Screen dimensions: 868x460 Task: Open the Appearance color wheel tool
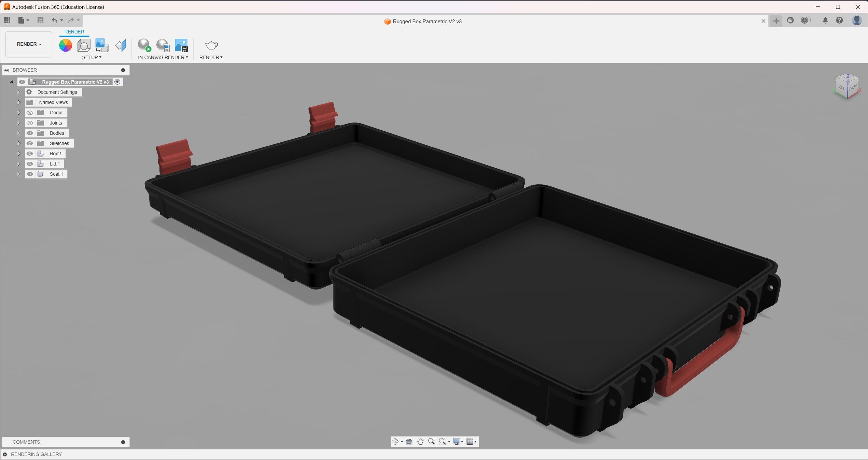[66, 45]
